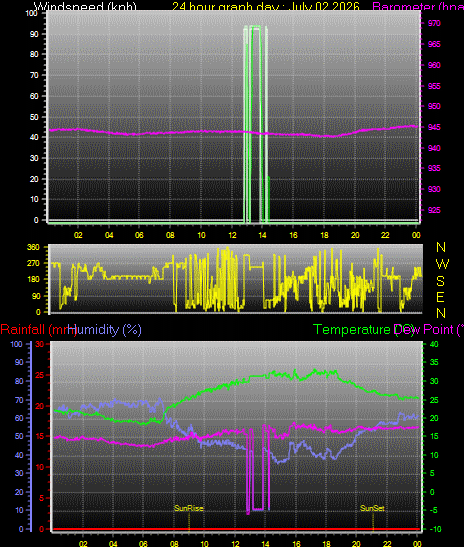Click the SunSet marker on bottom graph
Image resolution: width=464 pixels, height=547 pixels.
coord(372,508)
